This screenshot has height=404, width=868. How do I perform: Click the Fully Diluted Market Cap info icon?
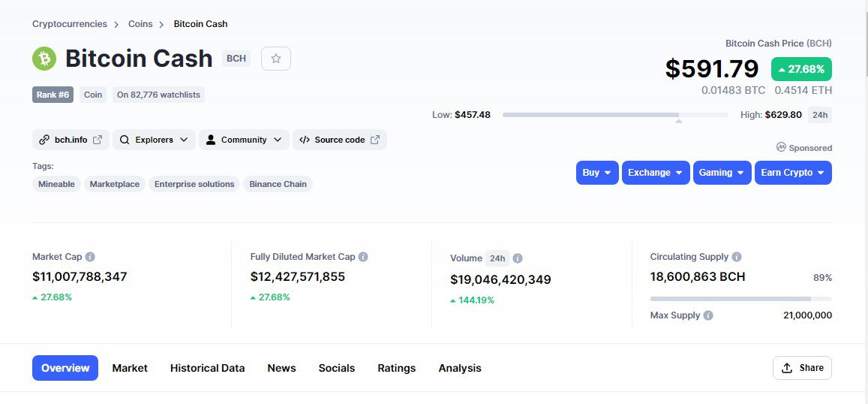363,257
